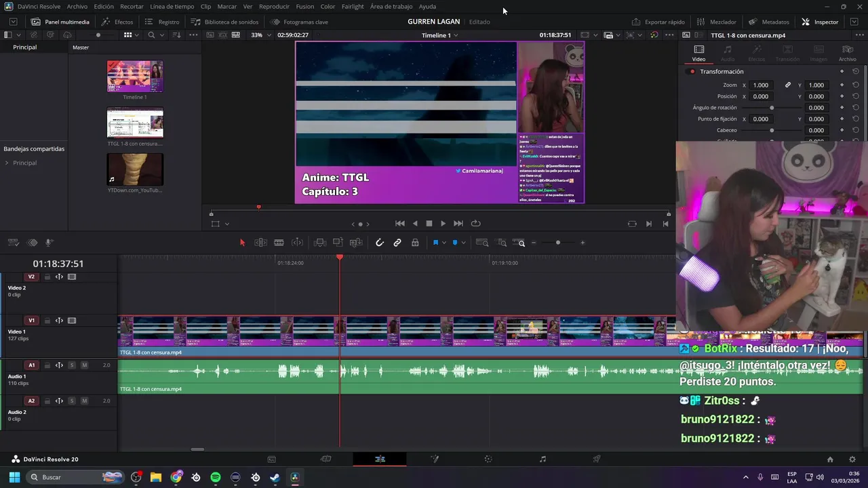
Task: Click detail zoom icon in timeline toolbar
Action: (x=502, y=243)
